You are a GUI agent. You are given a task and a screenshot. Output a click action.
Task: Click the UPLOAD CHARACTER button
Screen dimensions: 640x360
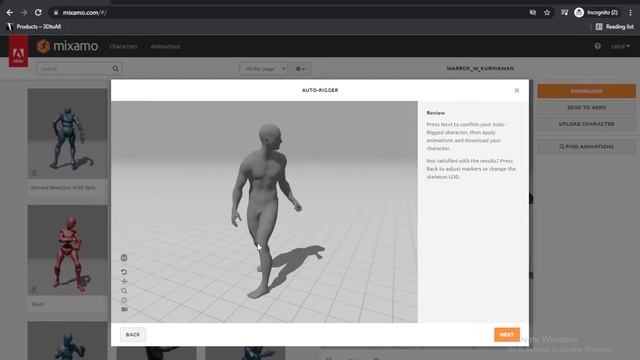587,124
